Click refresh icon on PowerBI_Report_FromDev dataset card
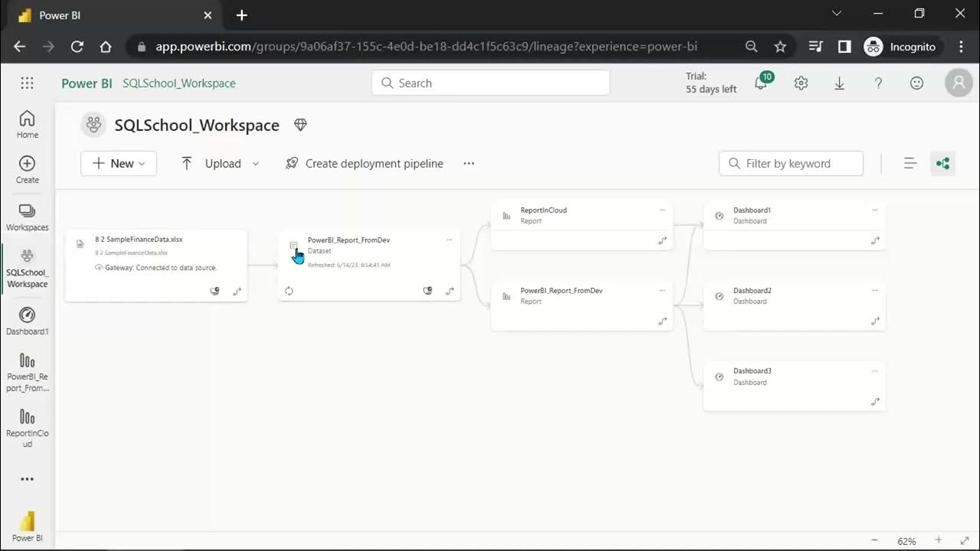This screenshot has width=980, height=551. click(289, 291)
